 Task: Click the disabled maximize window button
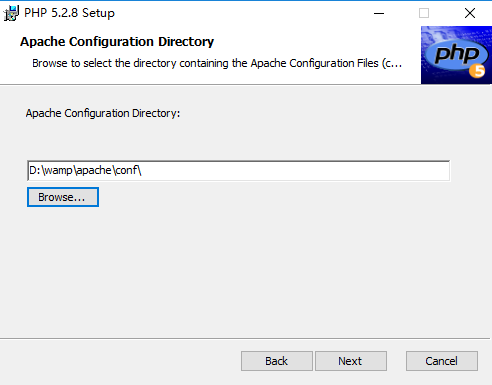[x=424, y=13]
